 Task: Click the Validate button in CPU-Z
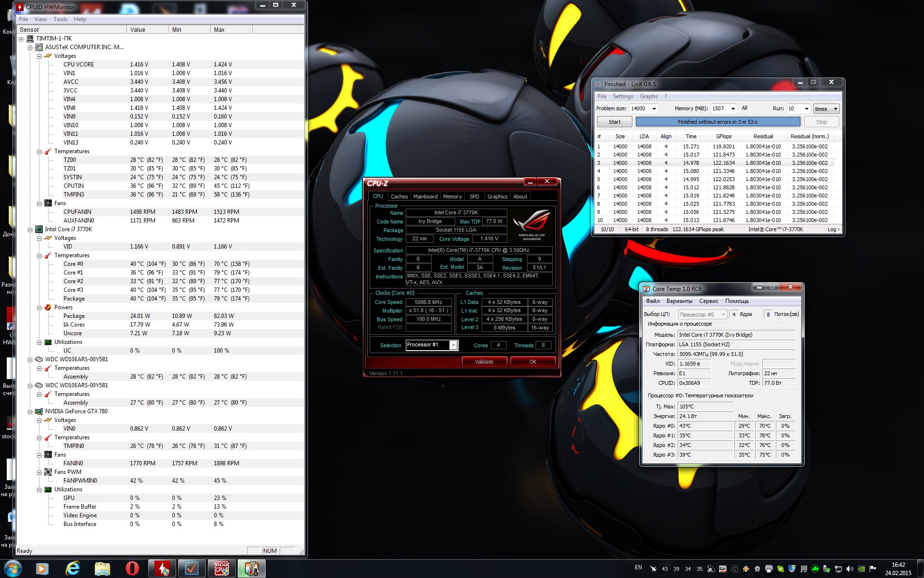coord(484,362)
